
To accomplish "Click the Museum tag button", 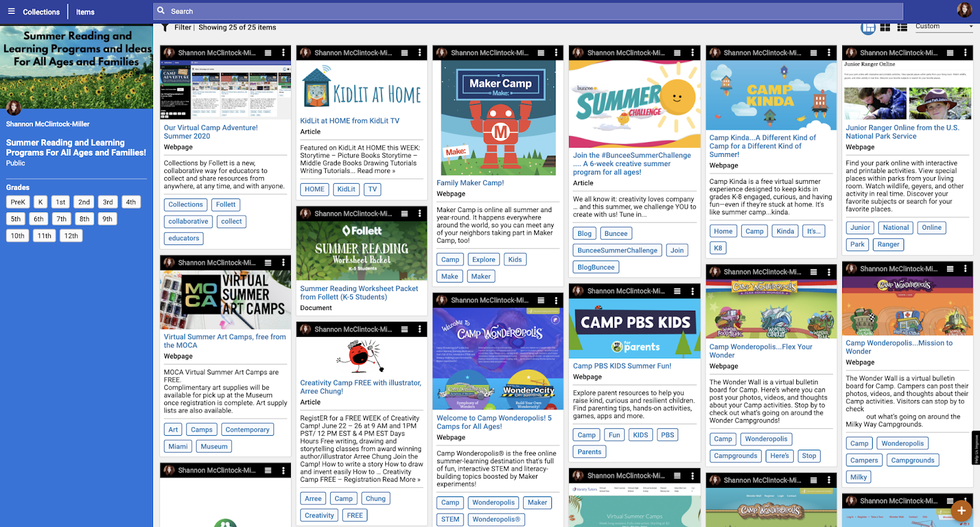I will (214, 446).
